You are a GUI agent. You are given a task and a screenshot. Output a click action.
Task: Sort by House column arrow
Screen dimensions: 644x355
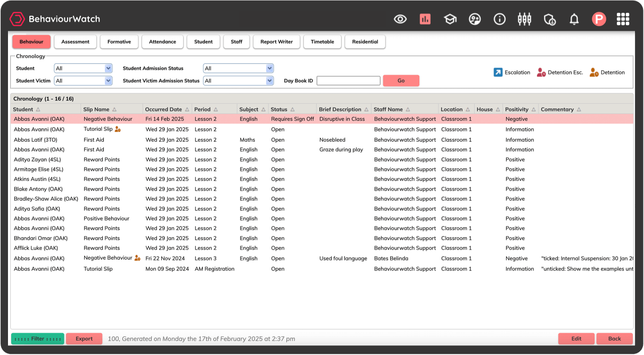(x=498, y=110)
